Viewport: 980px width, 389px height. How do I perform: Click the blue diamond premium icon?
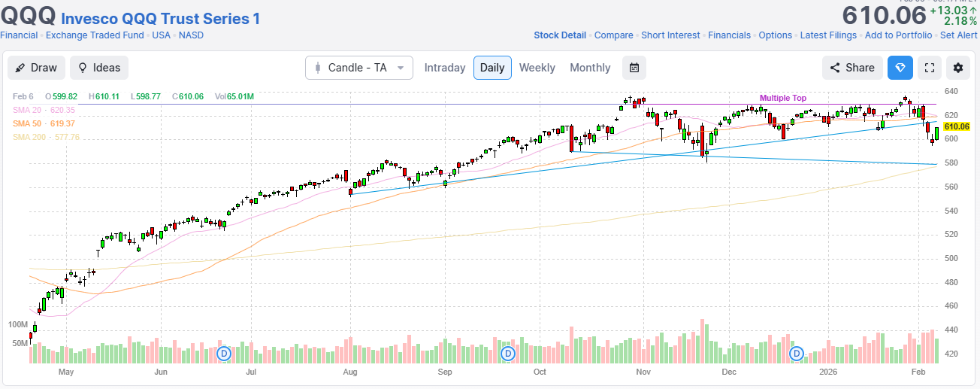tap(900, 68)
